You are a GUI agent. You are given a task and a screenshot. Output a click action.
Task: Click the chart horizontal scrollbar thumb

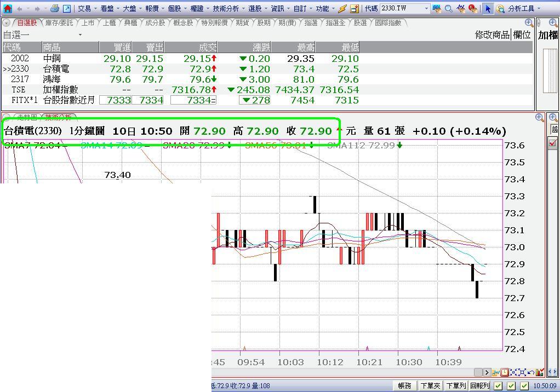pos(478,372)
